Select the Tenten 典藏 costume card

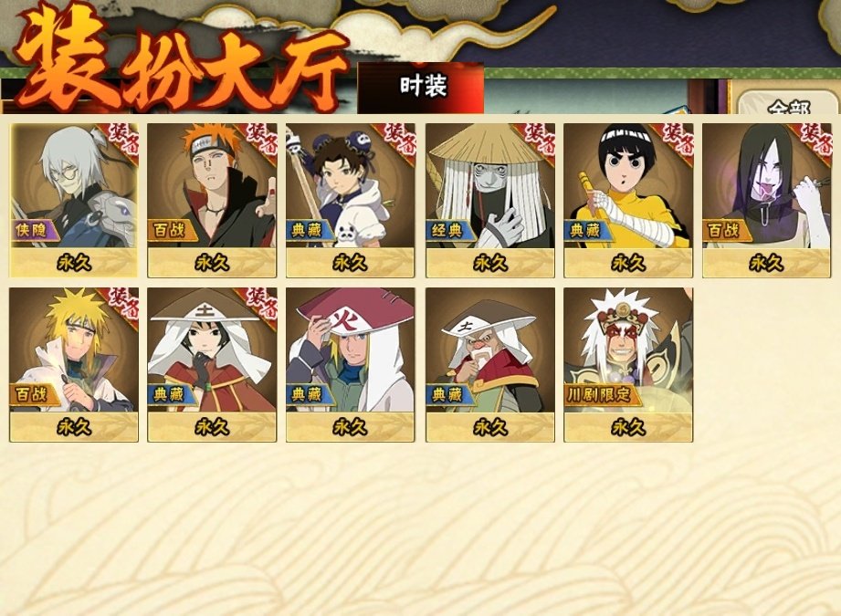(351, 200)
